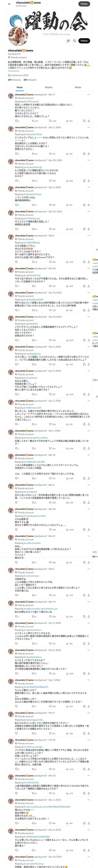Open the Media tab
The width and height of the screenshot is (98, 868).
tap(78, 87)
